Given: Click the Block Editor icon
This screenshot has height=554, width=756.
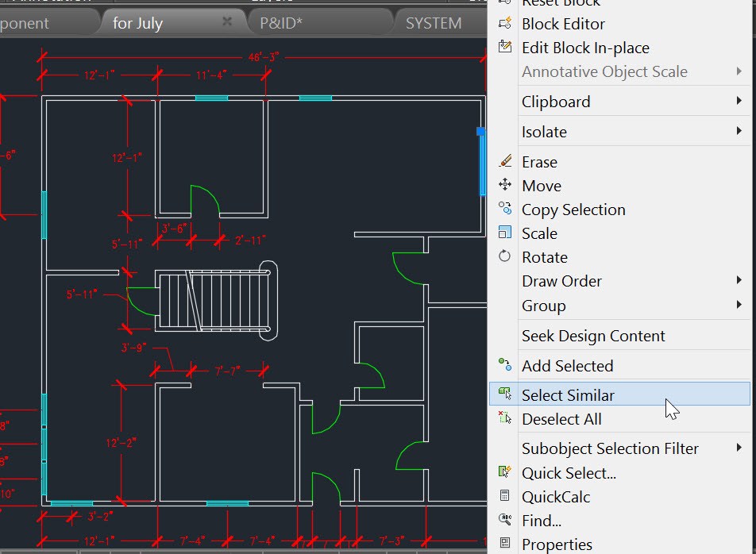Looking at the screenshot, I should coord(505,23).
